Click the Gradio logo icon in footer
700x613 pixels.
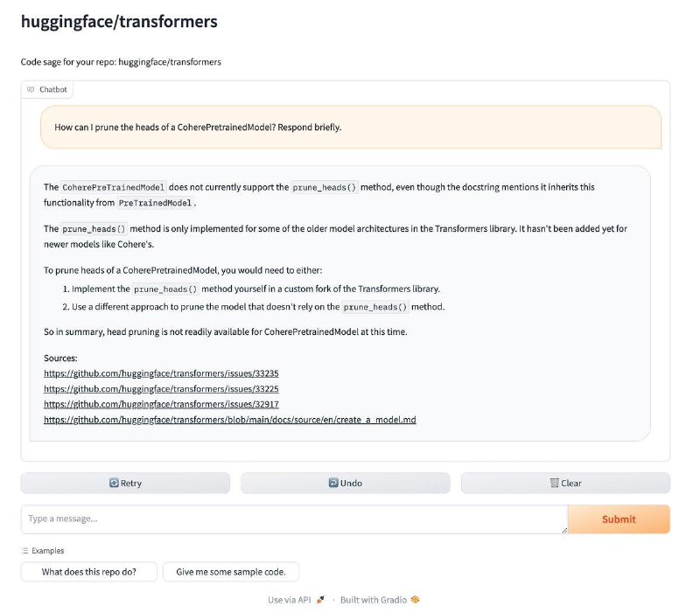coord(416,600)
